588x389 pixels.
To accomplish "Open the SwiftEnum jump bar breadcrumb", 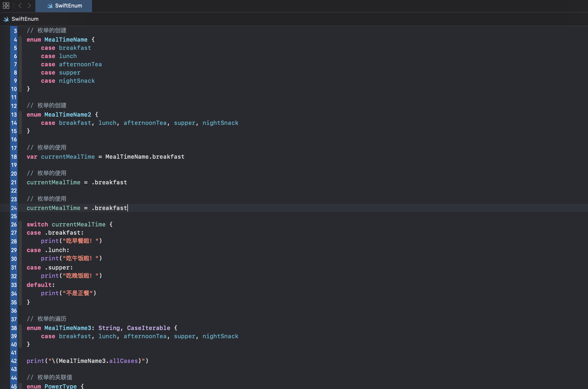I will 25,19.
